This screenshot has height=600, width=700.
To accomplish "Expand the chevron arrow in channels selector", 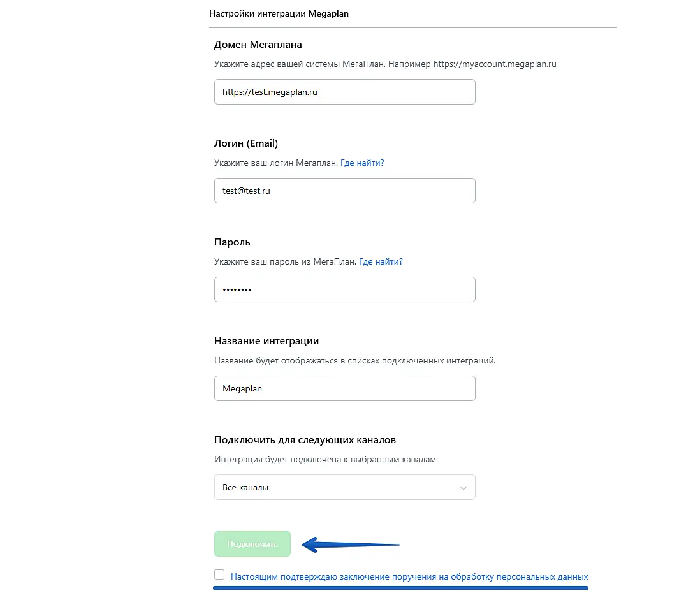I will tap(463, 488).
